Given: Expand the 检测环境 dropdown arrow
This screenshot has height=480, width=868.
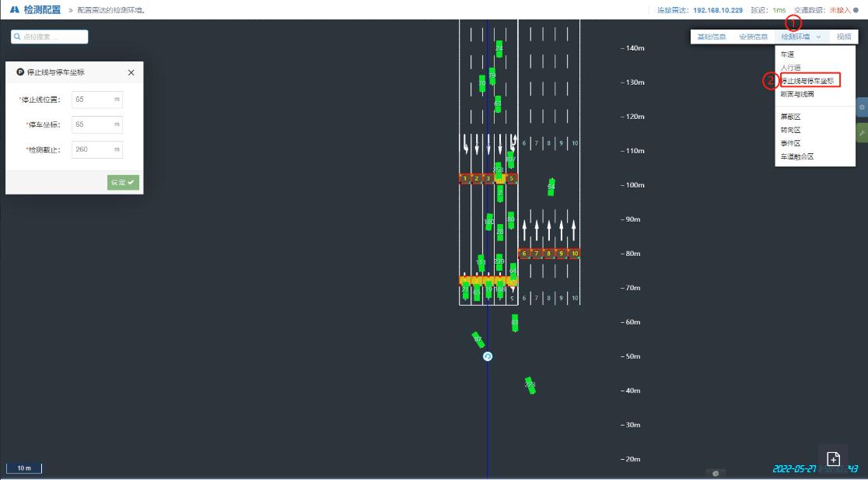Looking at the screenshot, I should click(x=818, y=37).
